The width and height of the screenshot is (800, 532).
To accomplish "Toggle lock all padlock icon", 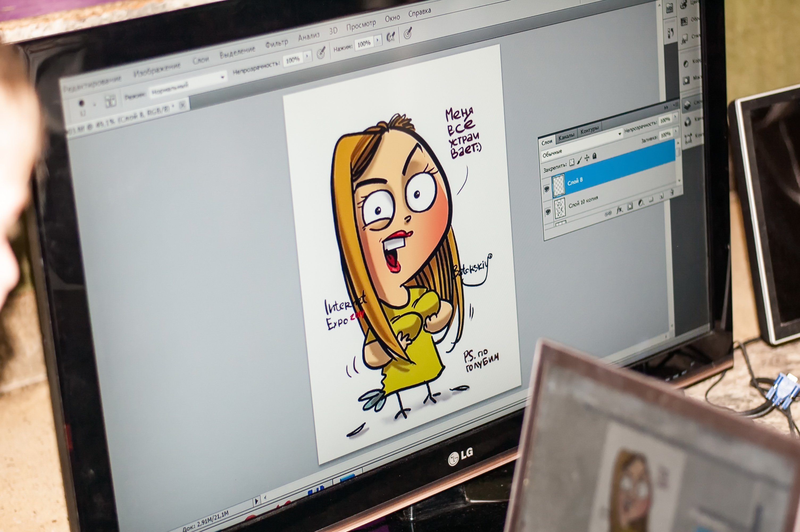I will pyautogui.click(x=594, y=156).
